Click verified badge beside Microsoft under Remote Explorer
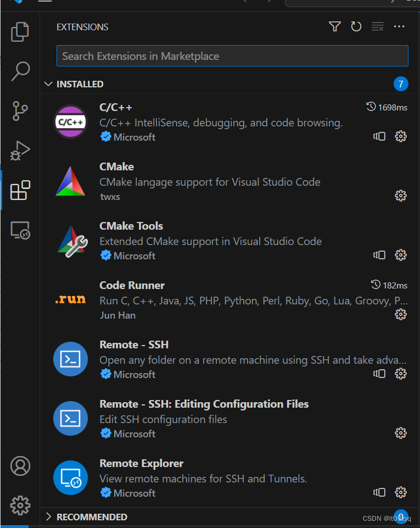Screen dimensions: 420x528 [105, 493]
